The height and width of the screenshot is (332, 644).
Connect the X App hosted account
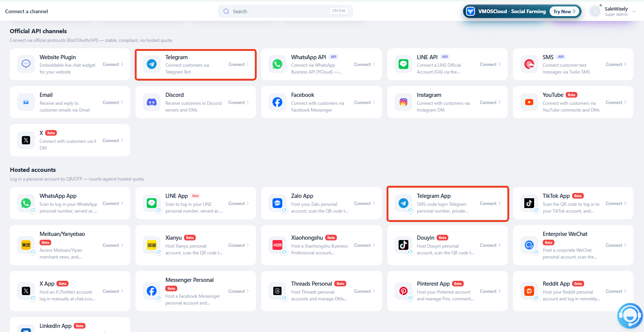[113, 291]
